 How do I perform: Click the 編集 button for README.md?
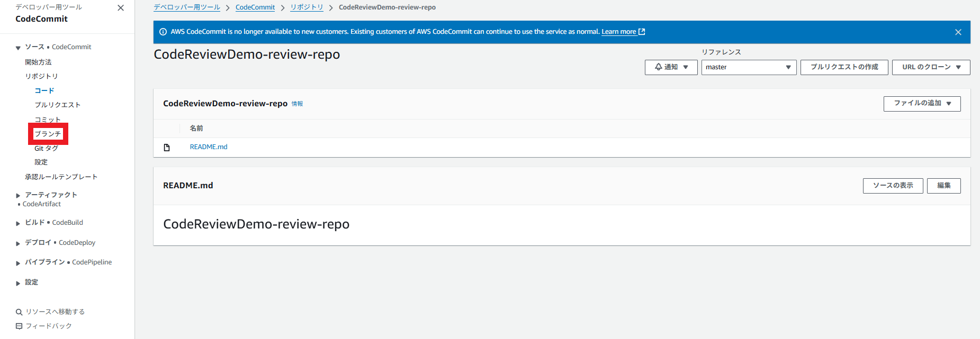[943, 186]
